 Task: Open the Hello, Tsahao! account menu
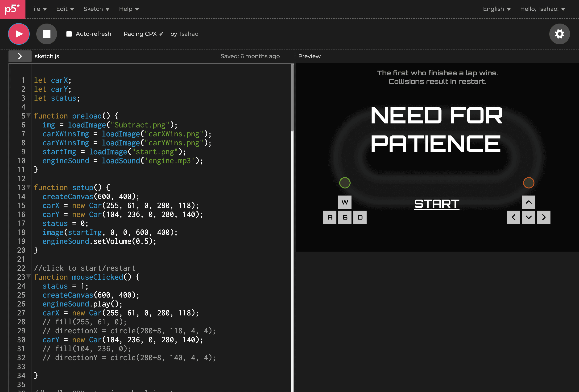(x=542, y=9)
